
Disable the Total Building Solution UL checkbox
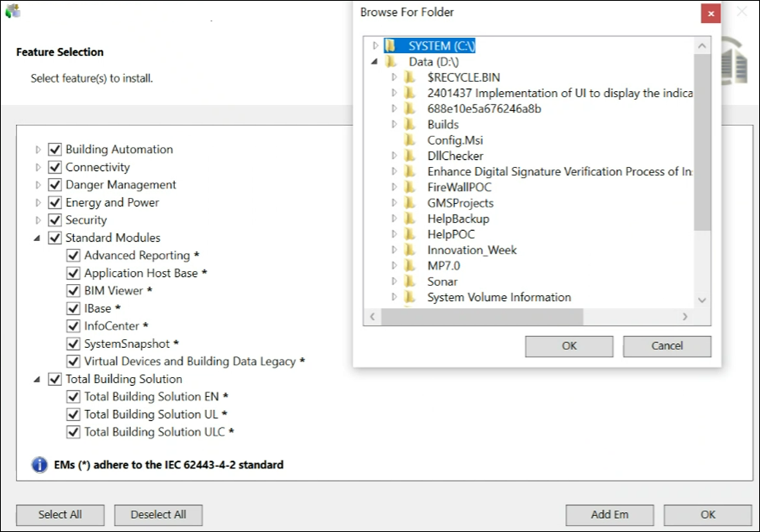click(74, 414)
